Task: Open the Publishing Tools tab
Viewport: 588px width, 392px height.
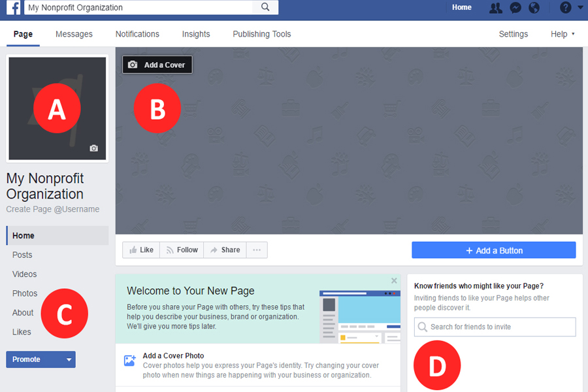Action: pyautogui.click(x=262, y=34)
